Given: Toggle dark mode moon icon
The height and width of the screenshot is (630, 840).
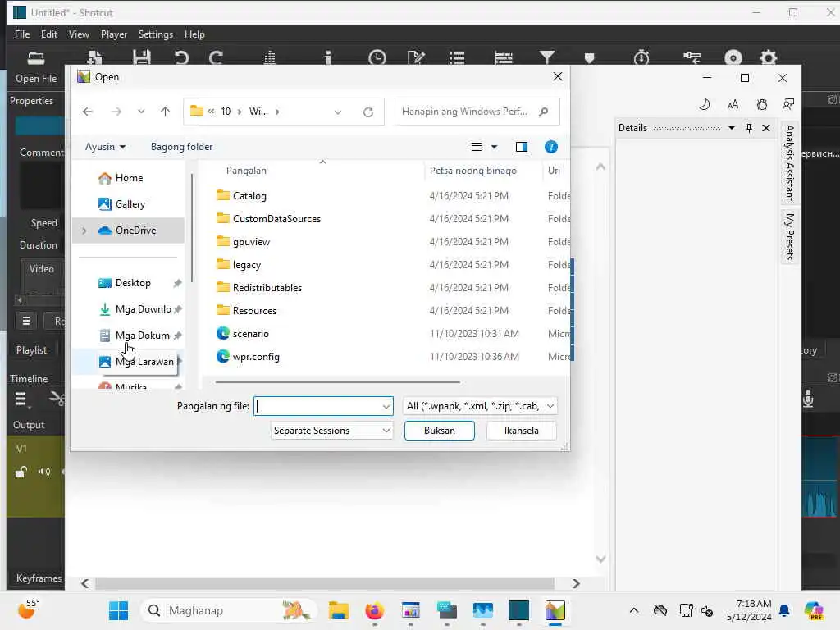Looking at the screenshot, I should coord(705,104).
